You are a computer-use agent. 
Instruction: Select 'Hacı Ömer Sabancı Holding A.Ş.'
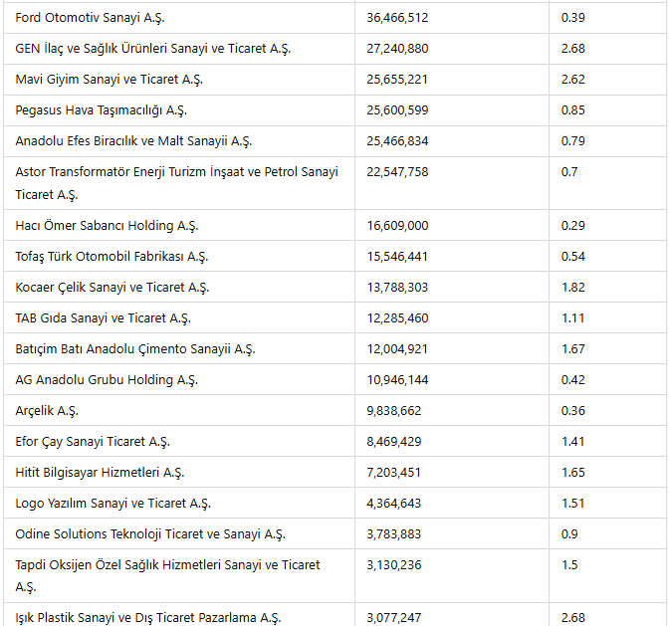[108, 225]
